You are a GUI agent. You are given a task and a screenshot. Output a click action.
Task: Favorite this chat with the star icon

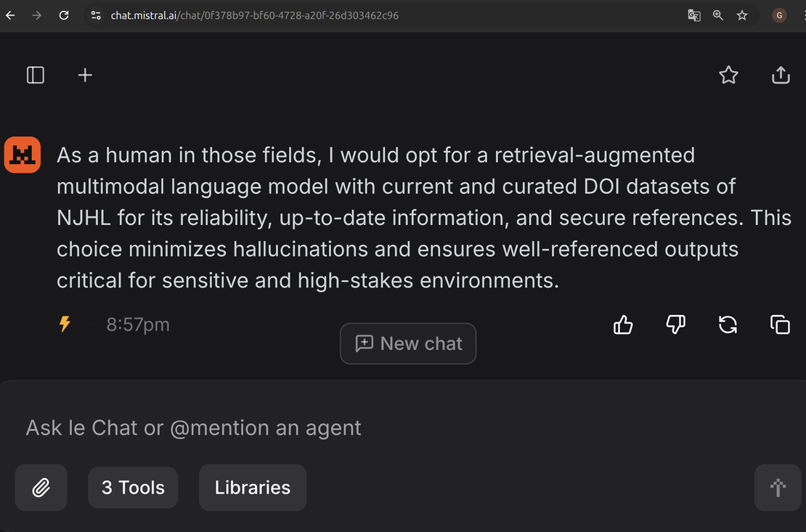[728, 75]
